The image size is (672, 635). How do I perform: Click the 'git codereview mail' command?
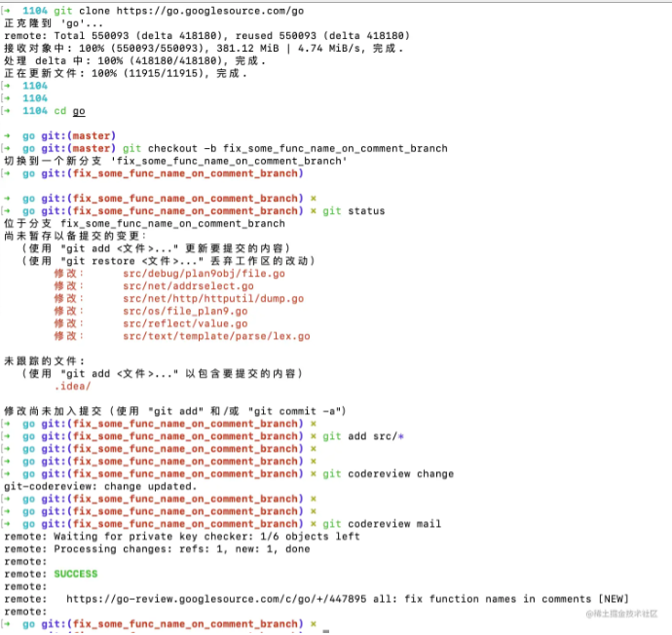point(382,524)
